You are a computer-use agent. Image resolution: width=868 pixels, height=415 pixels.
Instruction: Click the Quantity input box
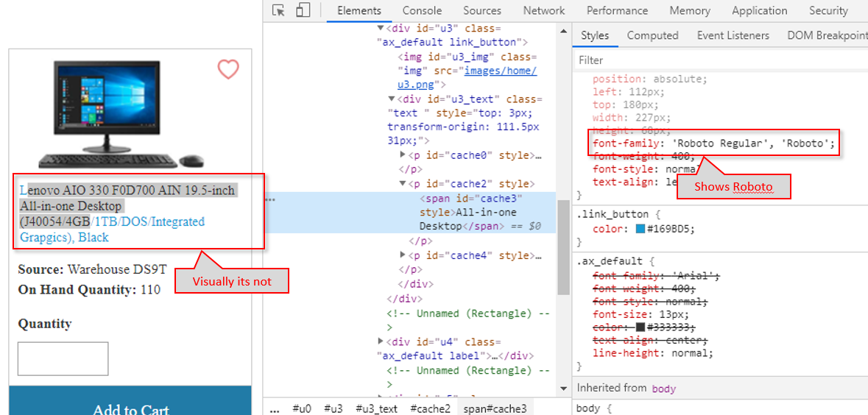[x=63, y=358]
